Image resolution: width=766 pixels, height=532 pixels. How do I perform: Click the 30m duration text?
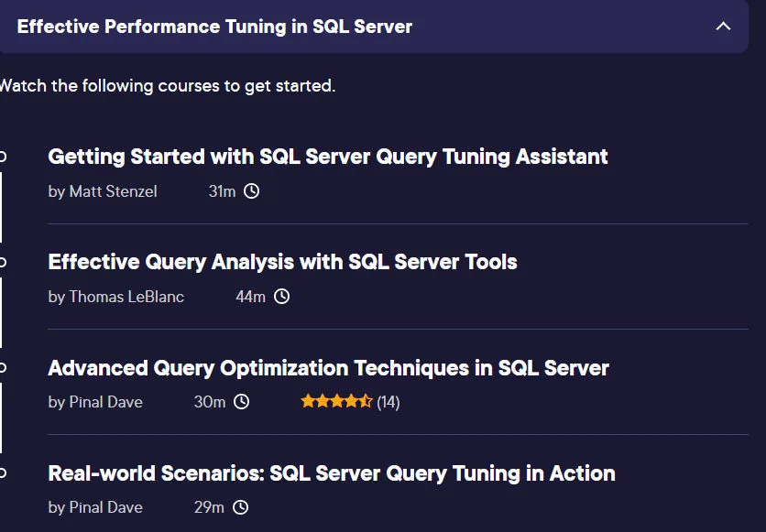tap(210, 402)
